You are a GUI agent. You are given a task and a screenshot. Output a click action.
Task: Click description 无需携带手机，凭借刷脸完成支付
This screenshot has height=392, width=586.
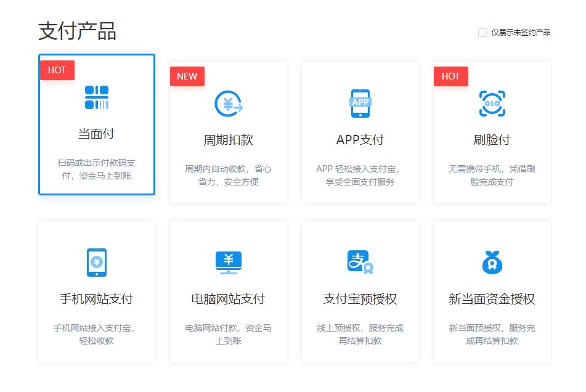tap(492, 176)
